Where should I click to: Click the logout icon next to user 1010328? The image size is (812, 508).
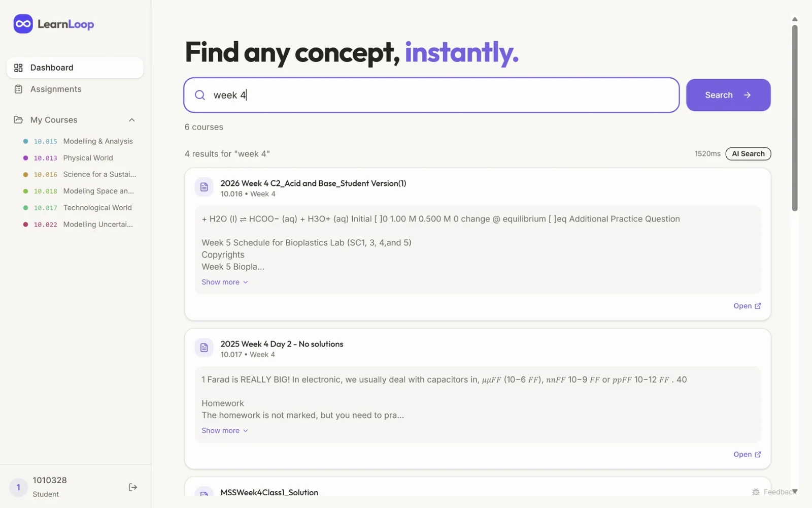[x=132, y=487]
